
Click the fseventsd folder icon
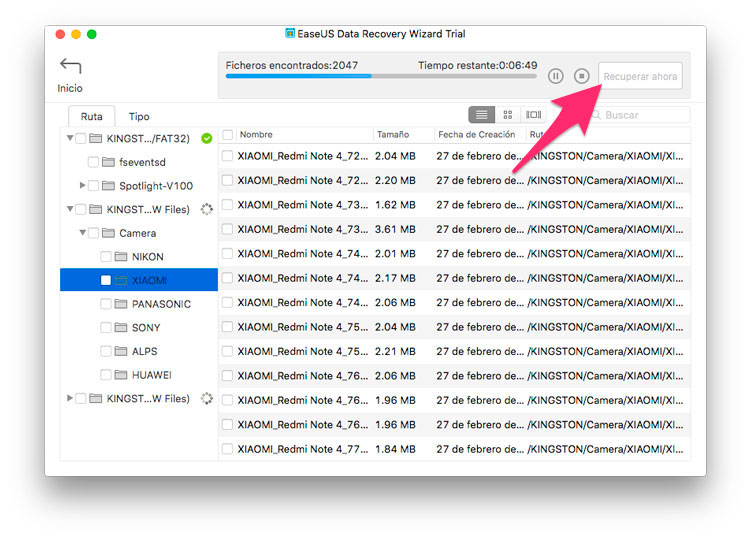109,162
